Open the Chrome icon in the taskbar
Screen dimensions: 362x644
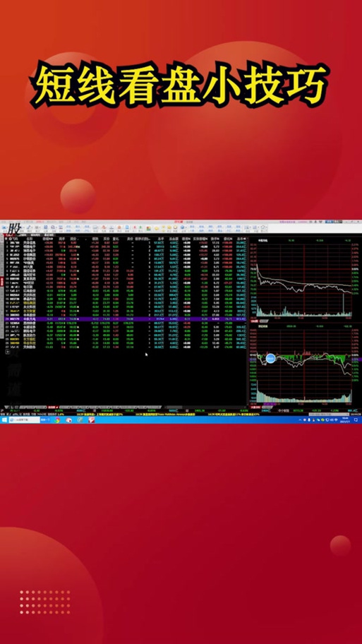57,419
